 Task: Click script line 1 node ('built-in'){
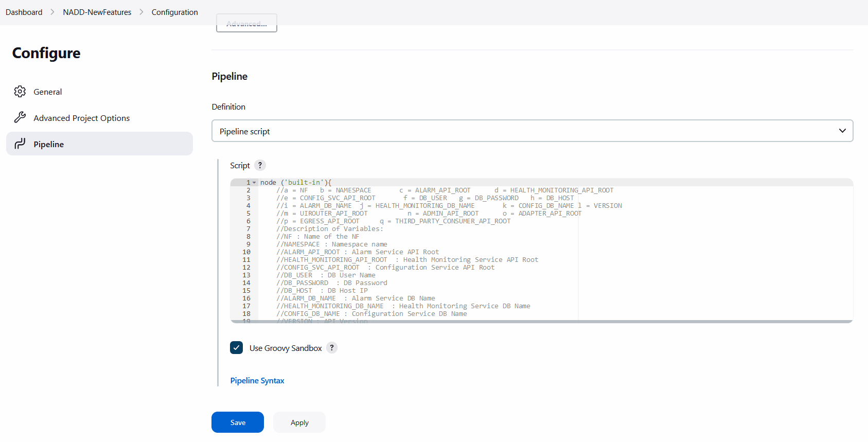coord(296,183)
